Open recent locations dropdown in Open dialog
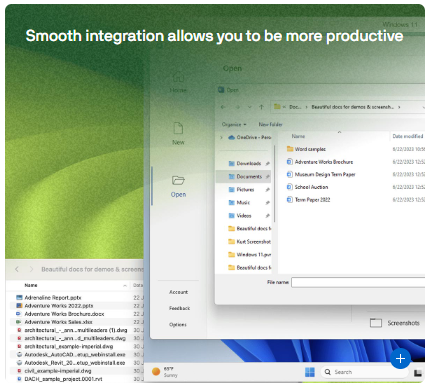Image resolution: width=431 pixels, height=388 pixels. click(x=250, y=107)
